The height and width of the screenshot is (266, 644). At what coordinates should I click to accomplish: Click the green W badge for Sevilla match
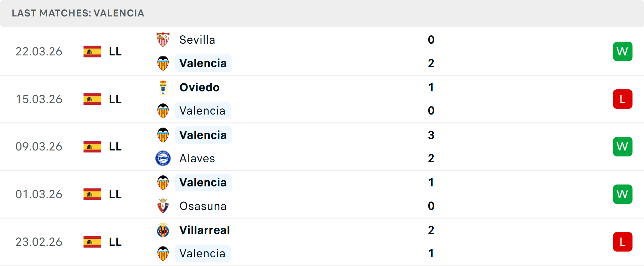(x=623, y=51)
